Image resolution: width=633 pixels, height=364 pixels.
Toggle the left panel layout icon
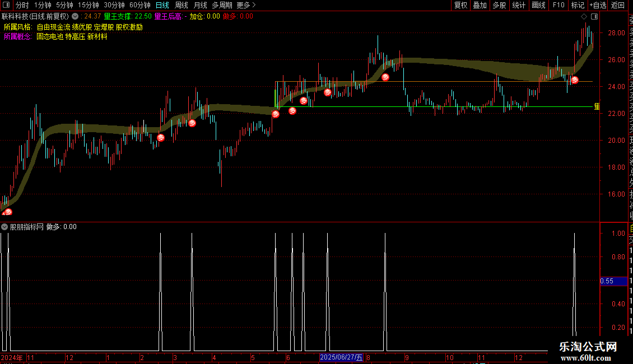coord(6,5)
